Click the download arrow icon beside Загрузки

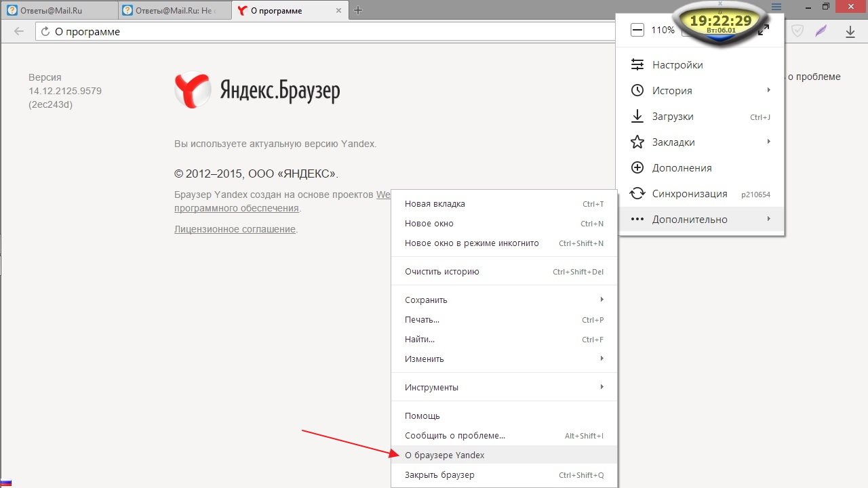[637, 117]
